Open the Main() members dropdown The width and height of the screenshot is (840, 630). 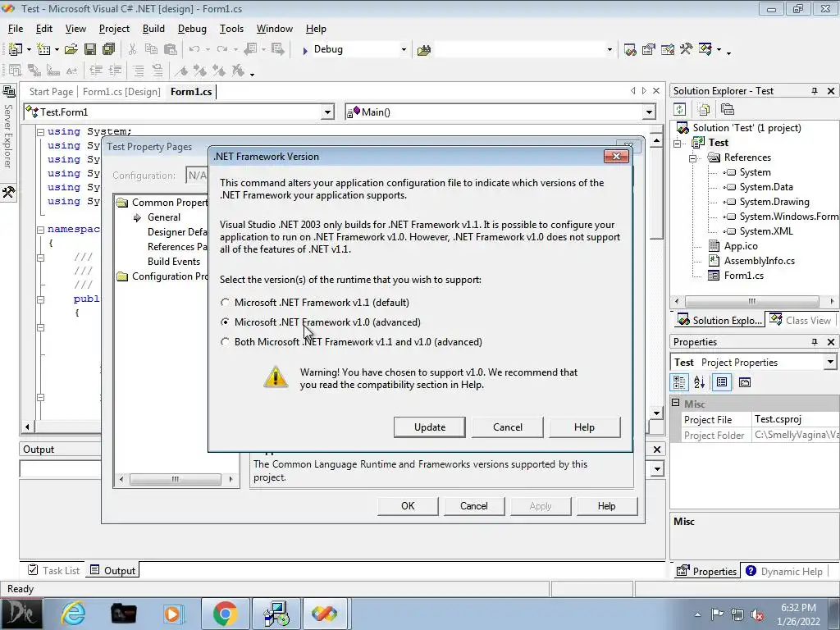649,112
